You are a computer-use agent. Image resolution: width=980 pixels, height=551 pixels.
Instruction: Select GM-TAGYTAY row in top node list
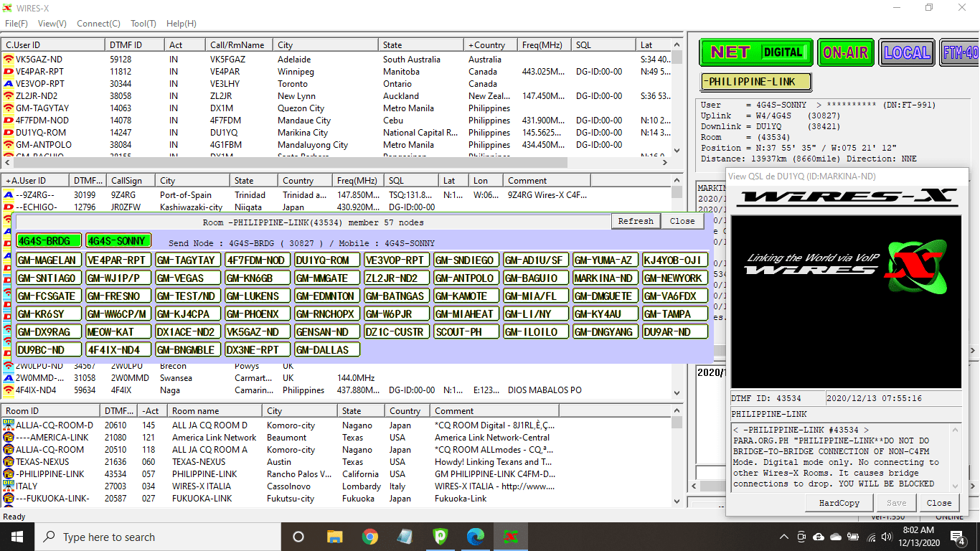[x=336, y=108]
